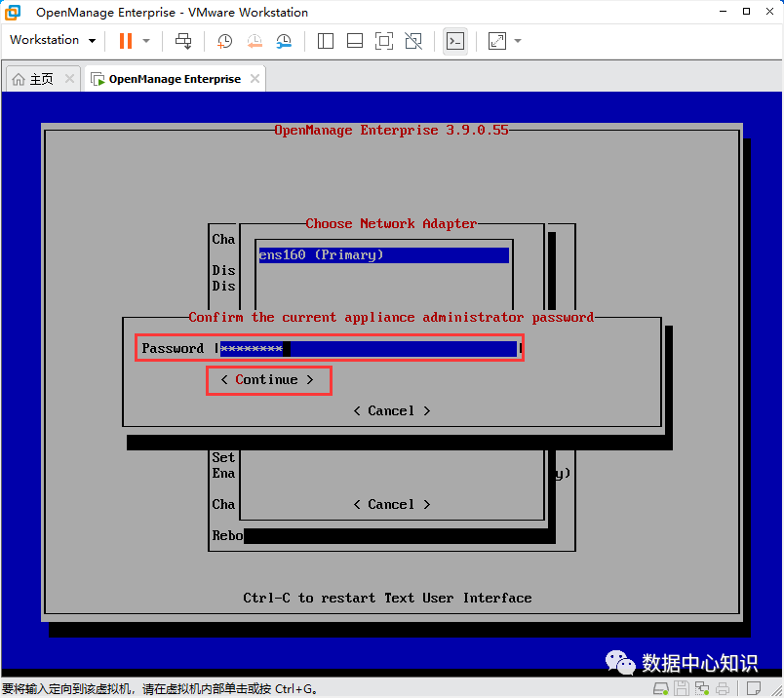Click the message log note icon

pyautogui.click(x=754, y=688)
